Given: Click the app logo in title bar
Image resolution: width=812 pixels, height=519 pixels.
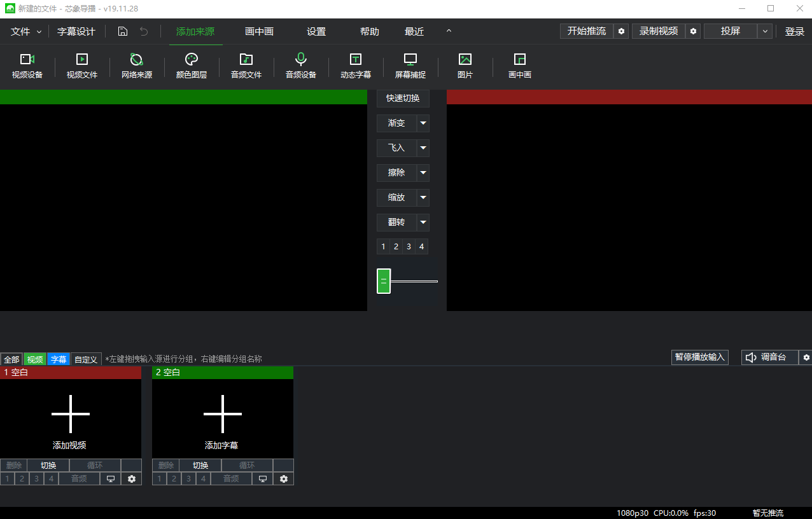Looking at the screenshot, I should (x=10, y=8).
